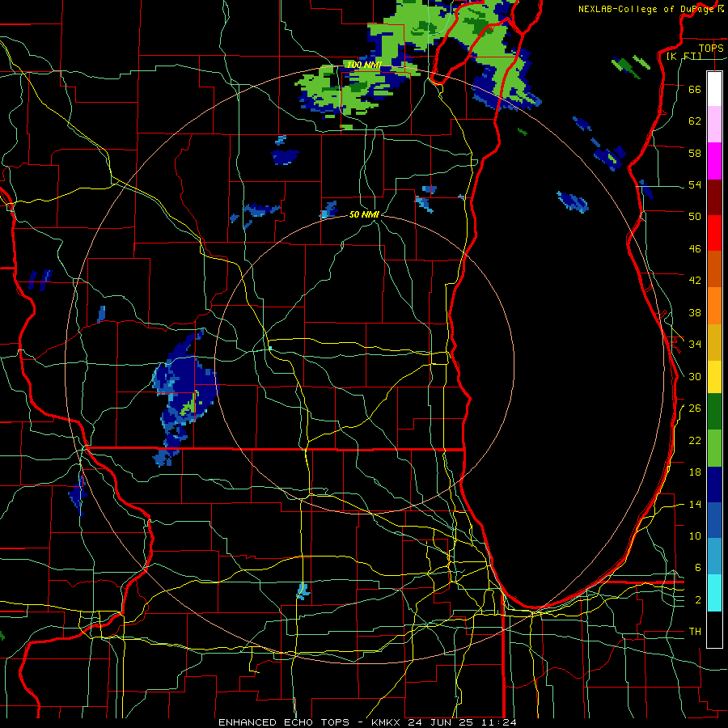Click the 11:24 time stamp
Screen dimensions: 728x728
tap(501, 722)
